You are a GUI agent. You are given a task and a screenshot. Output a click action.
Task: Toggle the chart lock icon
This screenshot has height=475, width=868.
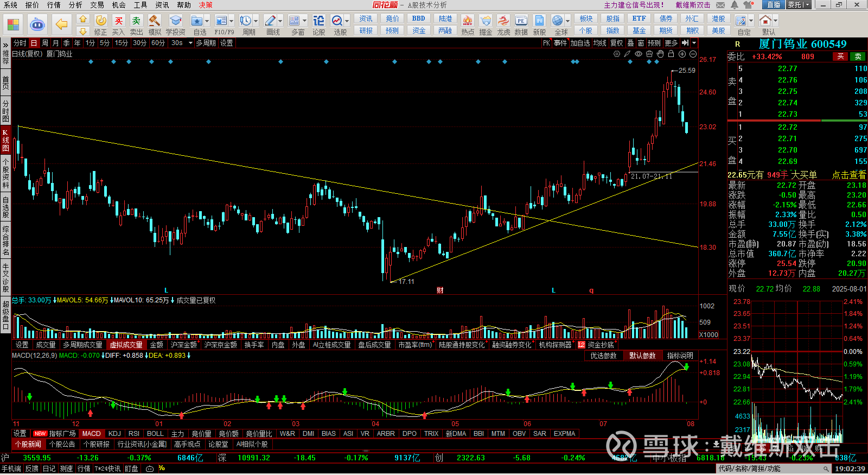click(671, 54)
